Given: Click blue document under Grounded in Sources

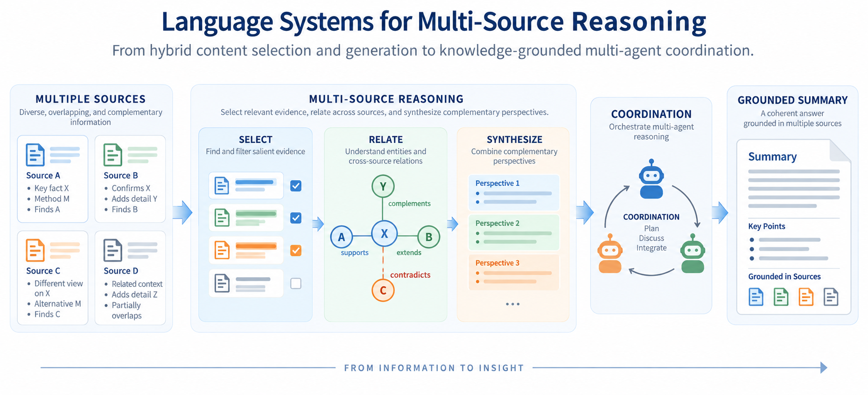Looking at the screenshot, I should 756,297.
